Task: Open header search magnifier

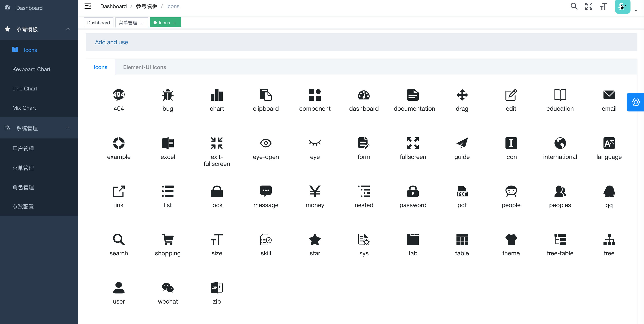Action: point(574,6)
